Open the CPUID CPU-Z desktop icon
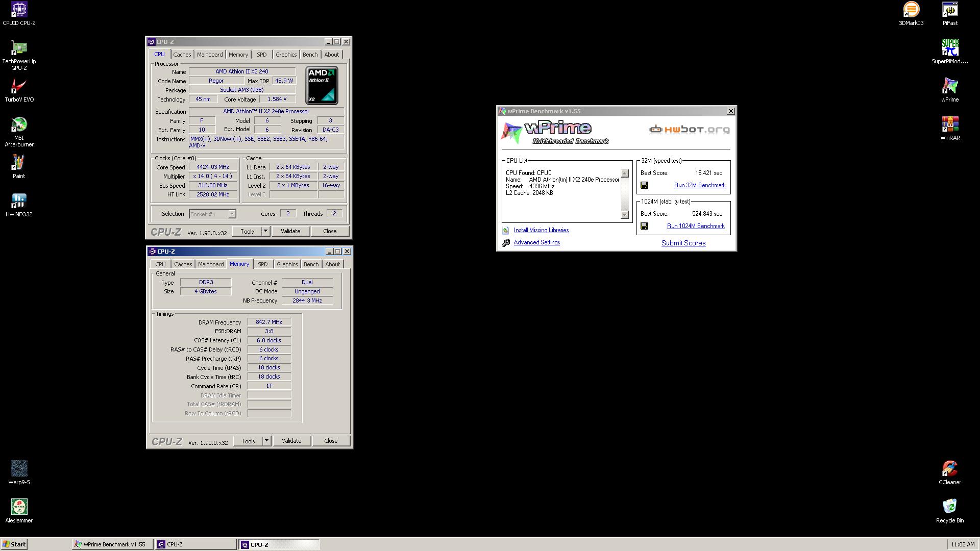The image size is (980, 551). click(x=19, y=14)
